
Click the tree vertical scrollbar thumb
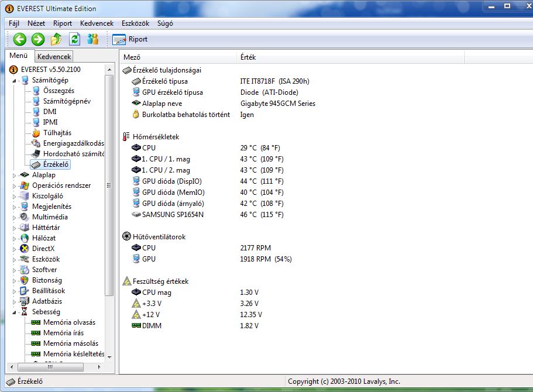(109, 185)
